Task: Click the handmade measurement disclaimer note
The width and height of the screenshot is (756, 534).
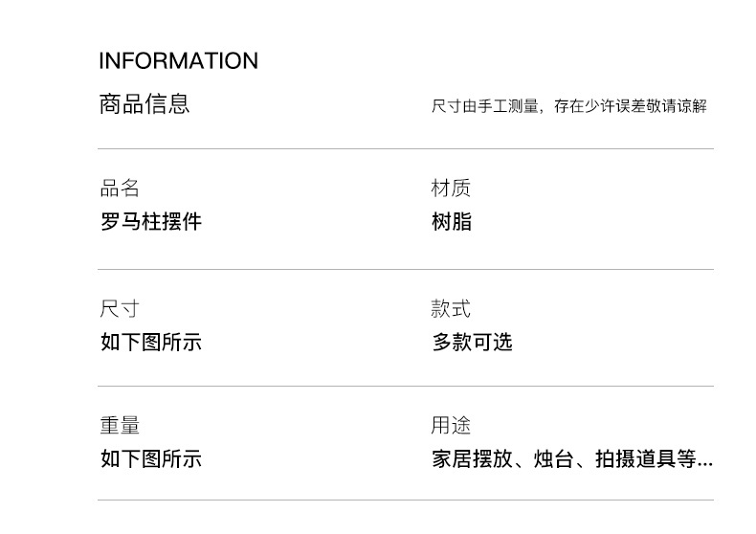Action: 568,106
